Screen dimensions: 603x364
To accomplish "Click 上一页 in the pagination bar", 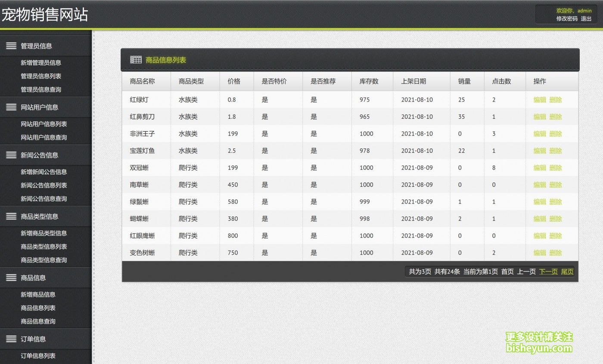I will click(x=526, y=271).
